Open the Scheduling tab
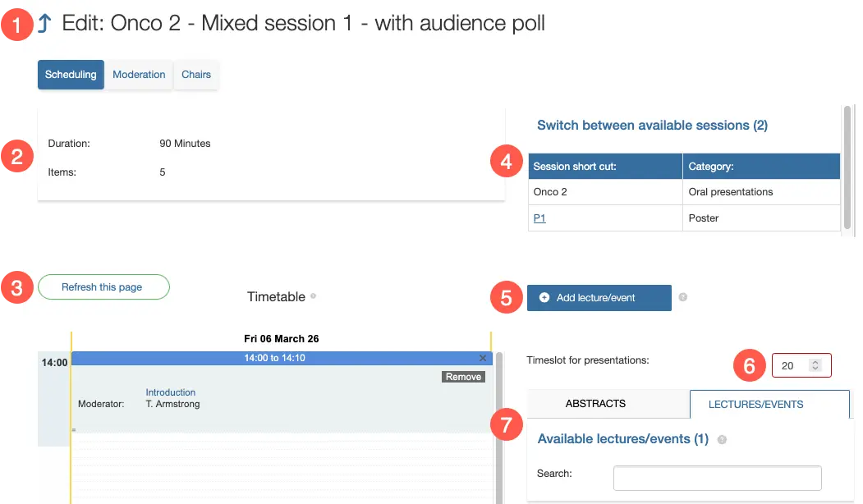Image resolution: width=863 pixels, height=504 pixels. [x=71, y=75]
